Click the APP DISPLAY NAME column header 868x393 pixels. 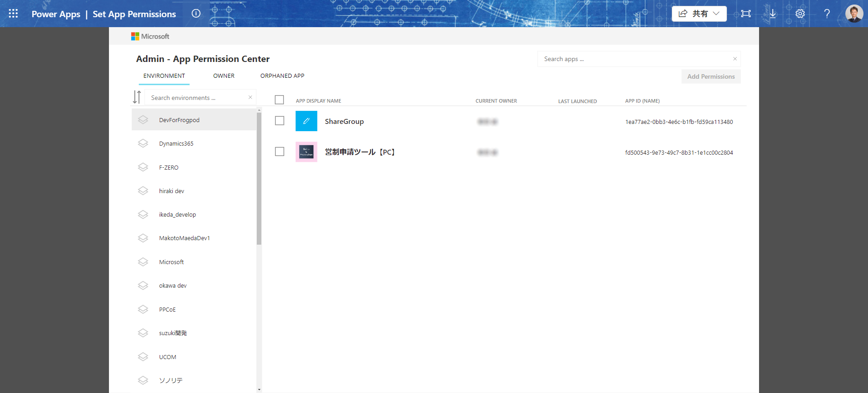click(x=318, y=101)
